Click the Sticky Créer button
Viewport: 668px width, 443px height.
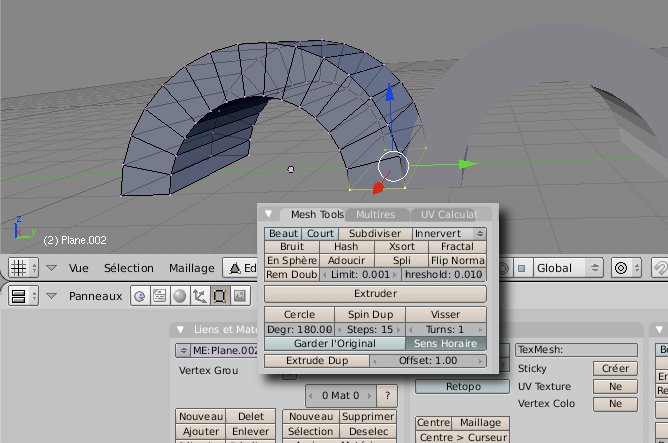click(x=615, y=368)
